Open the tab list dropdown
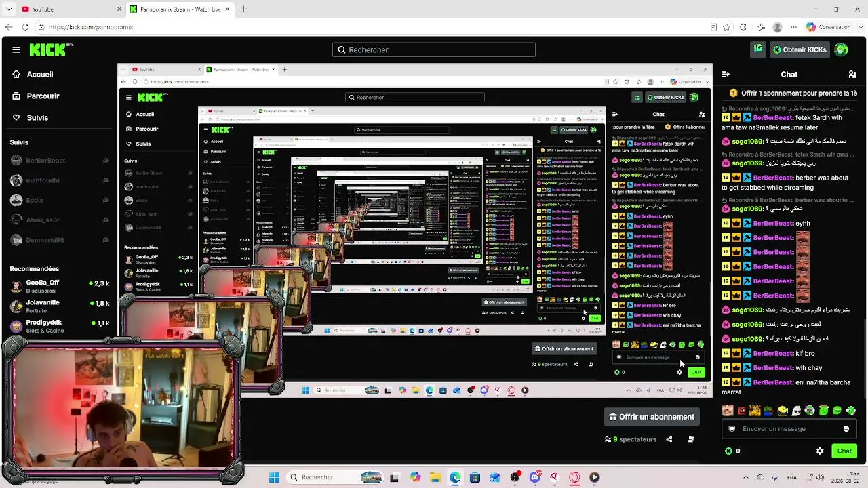 [x=9, y=9]
